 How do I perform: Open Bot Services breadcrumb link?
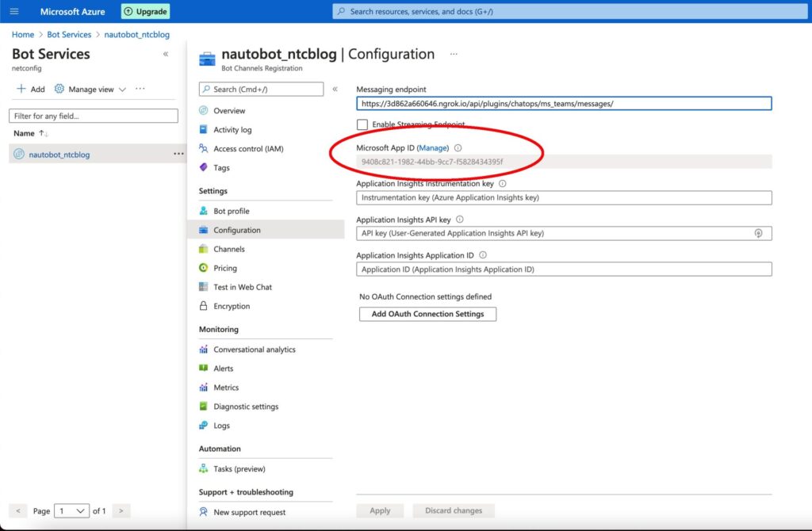point(69,35)
